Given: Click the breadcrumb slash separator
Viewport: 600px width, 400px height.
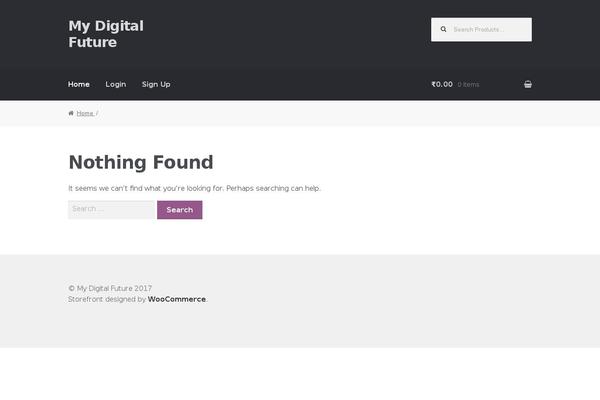Looking at the screenshot, I should pyautogui.click(x=97, y=113).
